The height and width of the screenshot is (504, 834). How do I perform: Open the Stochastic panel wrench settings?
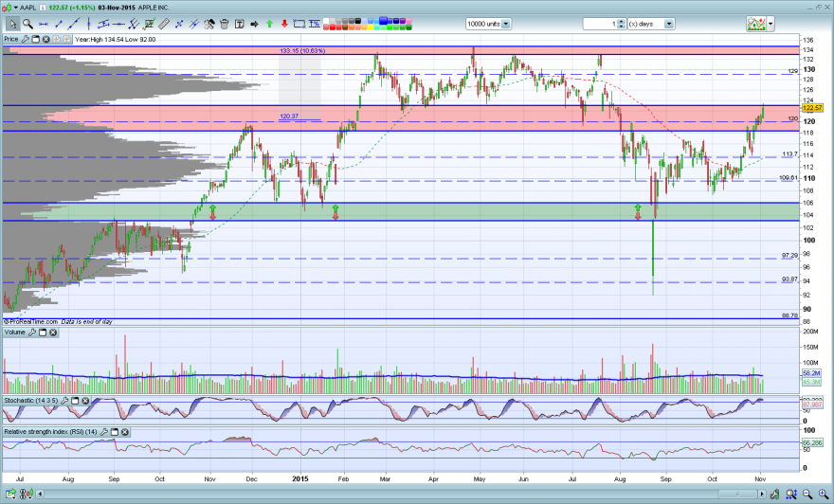click(x=64, y=401)
